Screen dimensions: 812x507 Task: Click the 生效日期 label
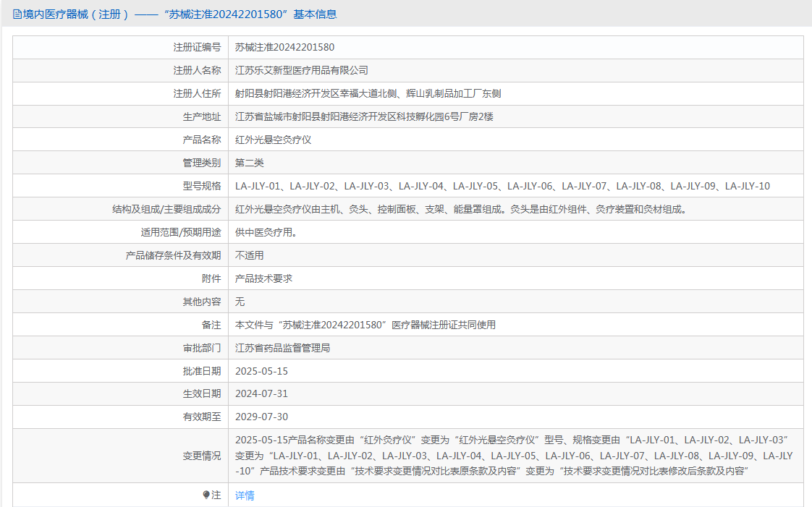[201, 393]
